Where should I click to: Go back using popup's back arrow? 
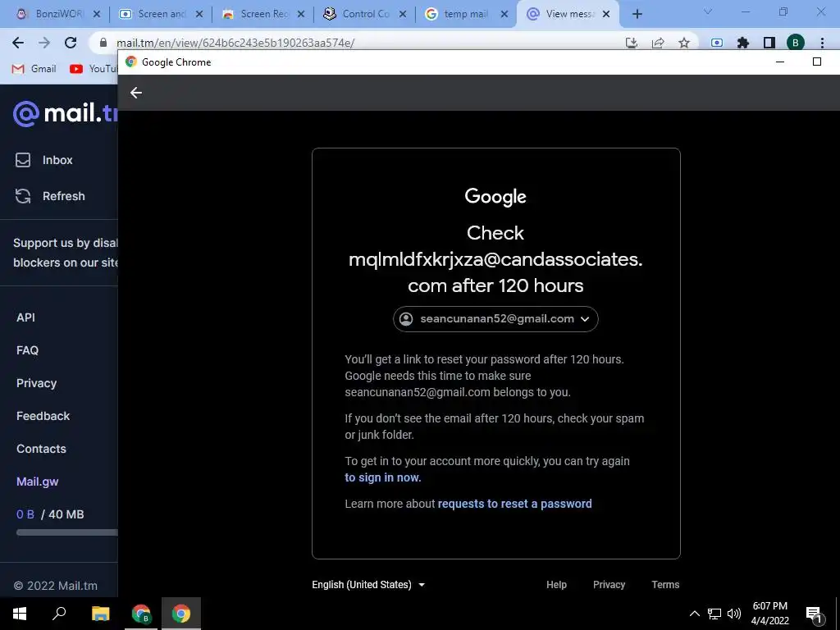coord(136,93)
